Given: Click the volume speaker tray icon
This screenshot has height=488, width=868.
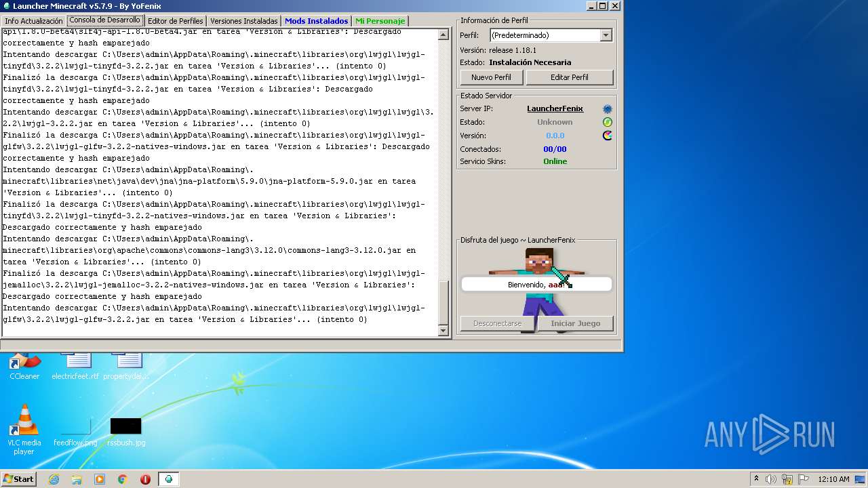Looking at the screenshot, I should 771,479.
